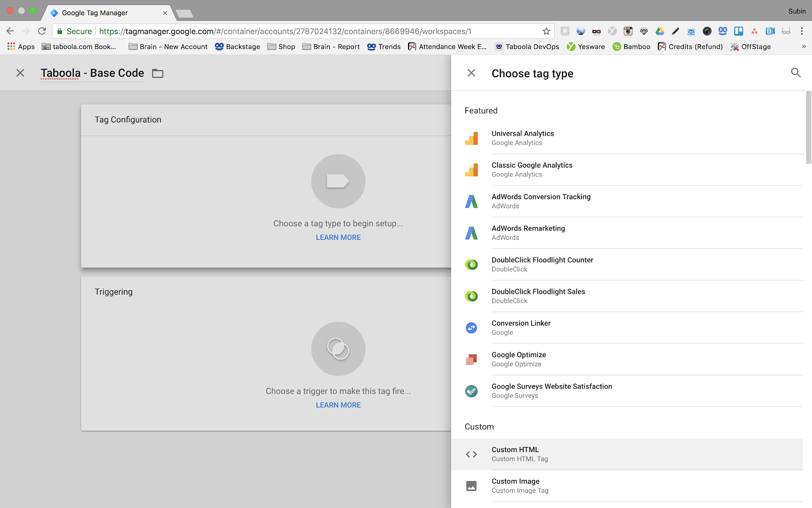Choose AdWords Conversion Tracking tag type

coord(627,201)
